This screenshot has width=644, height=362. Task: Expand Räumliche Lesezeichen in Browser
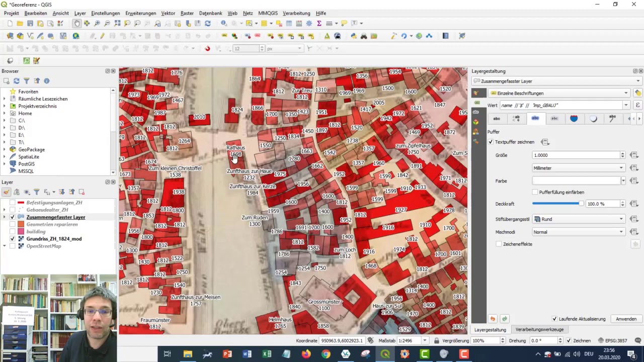pos(5,99)
